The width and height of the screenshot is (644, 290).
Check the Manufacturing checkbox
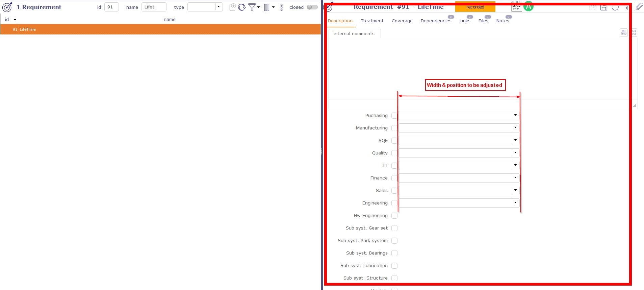pos(394,128)
